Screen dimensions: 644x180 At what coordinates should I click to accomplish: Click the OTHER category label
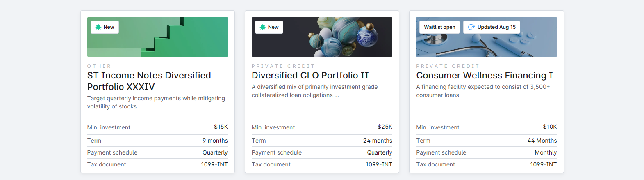click(x=99, y=66)
